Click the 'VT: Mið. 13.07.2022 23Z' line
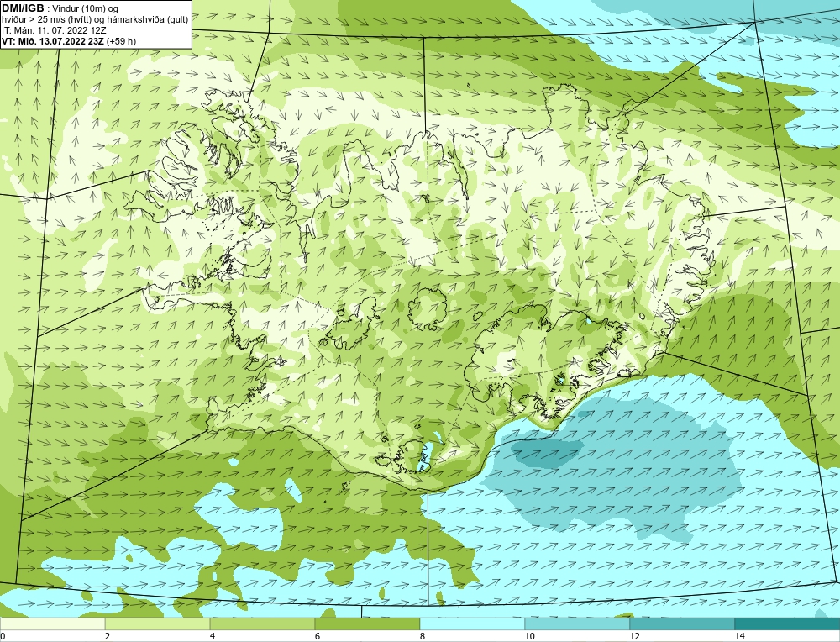Viewport: 840px width, 642px height. pos(53,41)
